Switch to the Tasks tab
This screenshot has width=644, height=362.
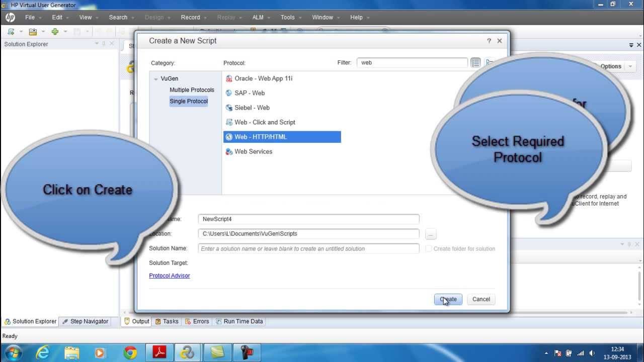(x=167, y=321)
